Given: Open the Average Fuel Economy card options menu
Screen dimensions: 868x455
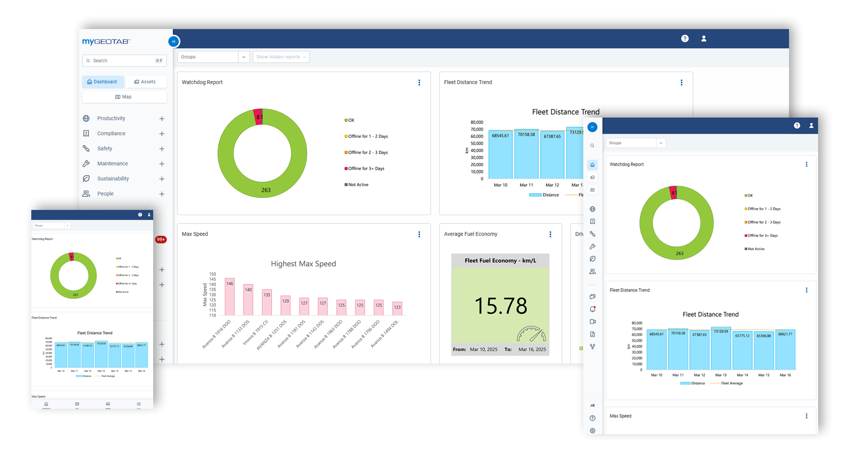Looking at the screenshot, I should point(550,234).
